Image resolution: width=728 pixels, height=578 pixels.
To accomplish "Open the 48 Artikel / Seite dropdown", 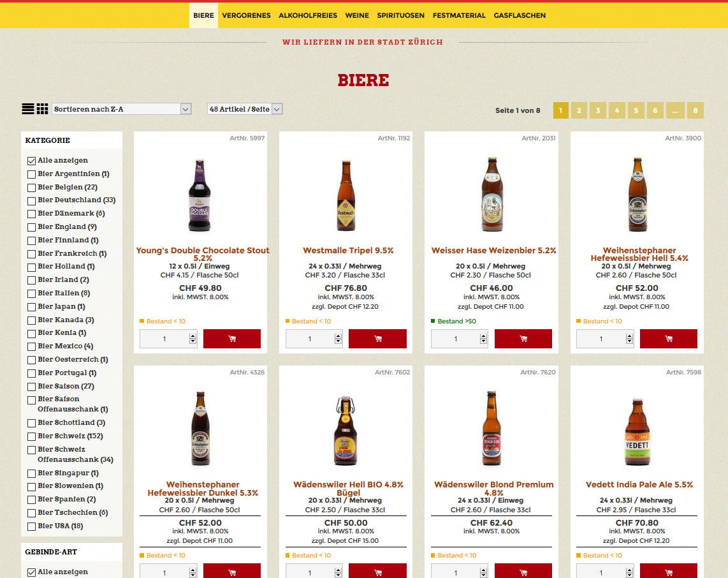I will pyautogui.click(x=245, y=109).
